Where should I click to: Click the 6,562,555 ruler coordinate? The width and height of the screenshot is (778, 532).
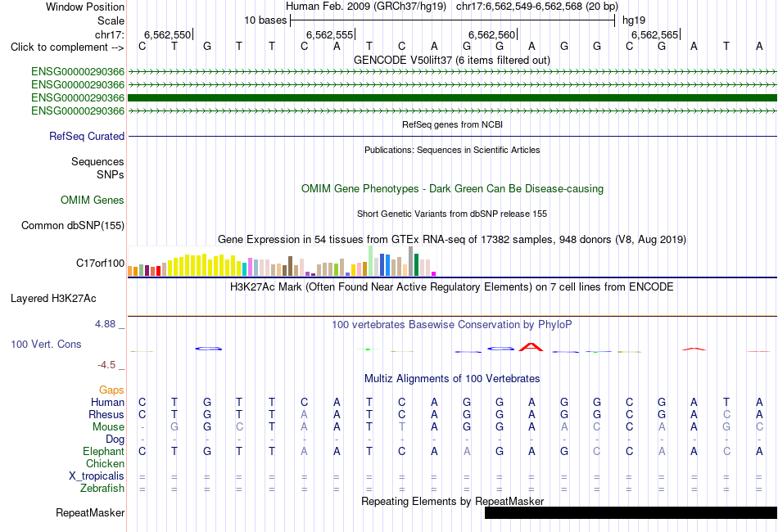[329, 34]
